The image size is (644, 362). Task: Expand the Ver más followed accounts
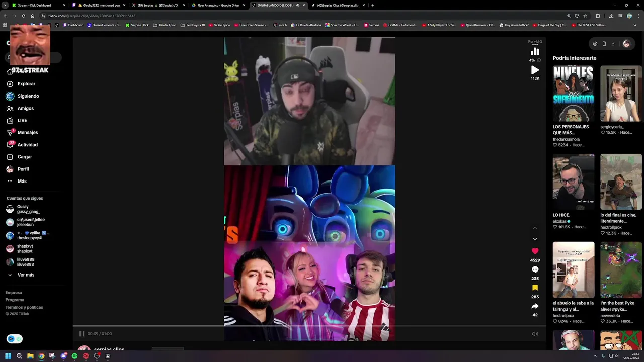click(21, 275)
